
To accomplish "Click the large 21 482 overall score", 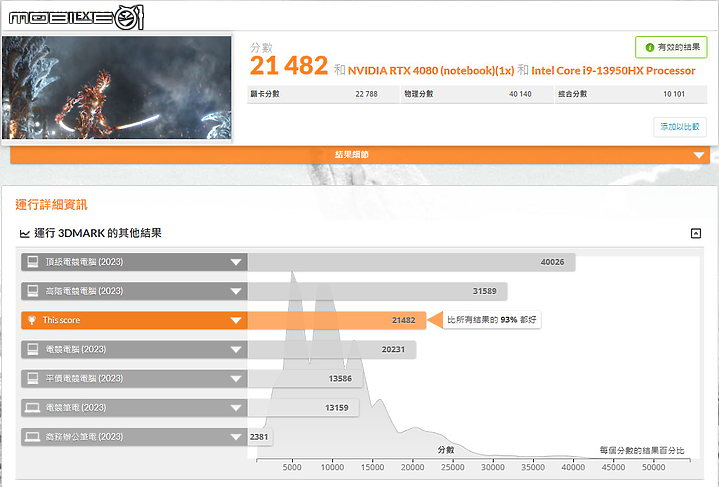I will click(289, 65).
